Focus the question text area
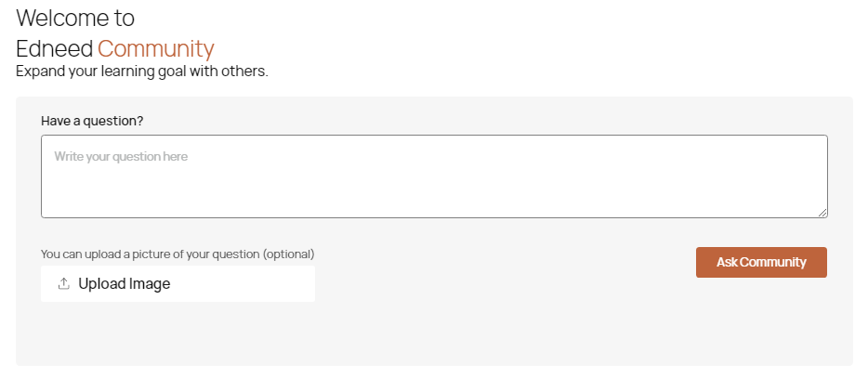 [434, 176]
